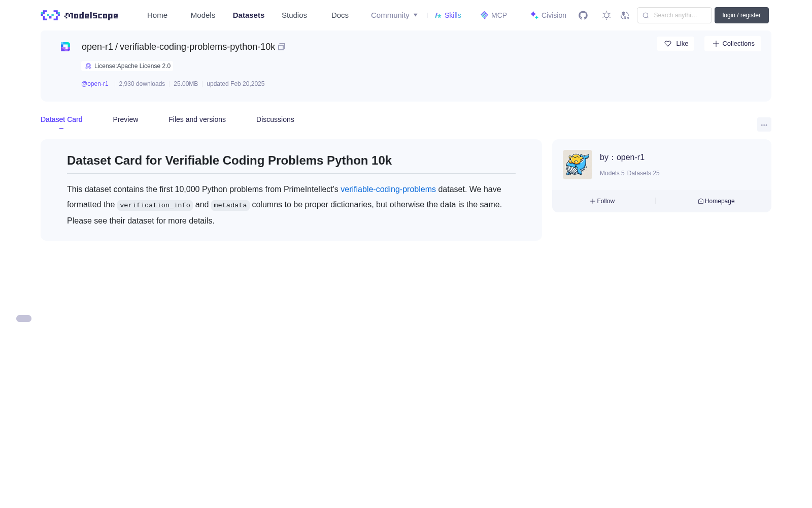Open the GitHub icon link
Image resolution: width=812 pixels, height=508 pixels.
583,15
